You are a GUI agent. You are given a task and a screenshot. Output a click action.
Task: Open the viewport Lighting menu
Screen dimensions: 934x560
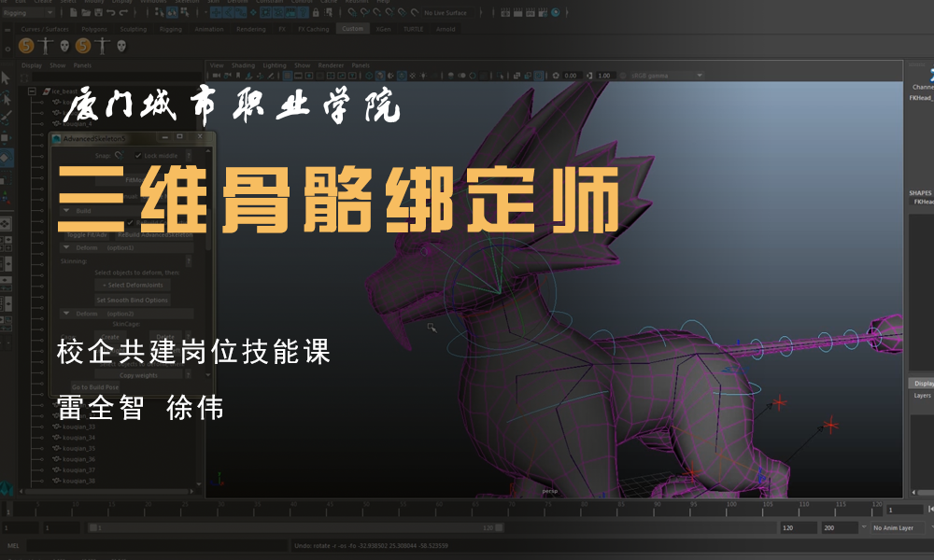(275, 65)
